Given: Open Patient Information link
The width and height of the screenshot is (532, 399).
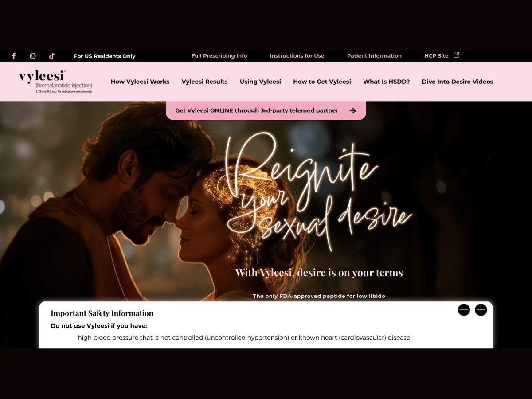Looking at the screenshot, I should point(374,56).
